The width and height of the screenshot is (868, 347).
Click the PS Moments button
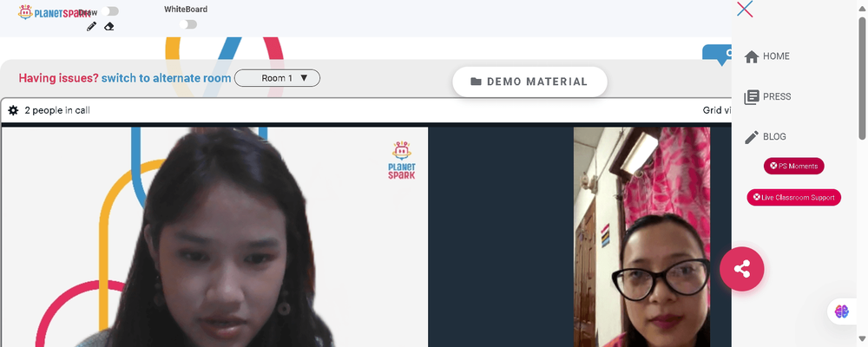tap(794, 166)
